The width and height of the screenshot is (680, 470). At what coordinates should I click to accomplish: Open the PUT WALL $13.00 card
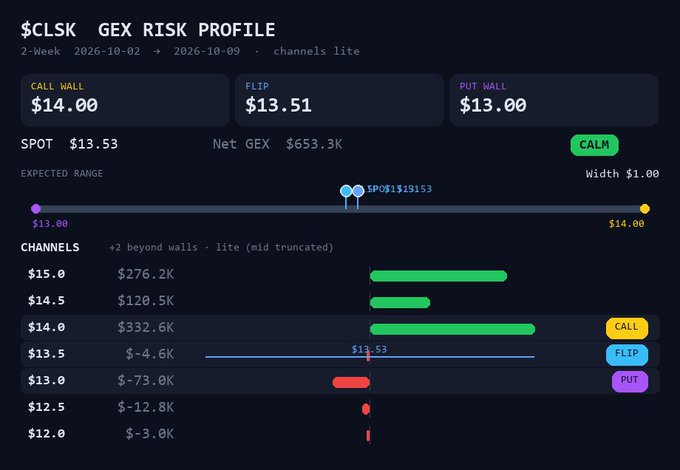554,100
